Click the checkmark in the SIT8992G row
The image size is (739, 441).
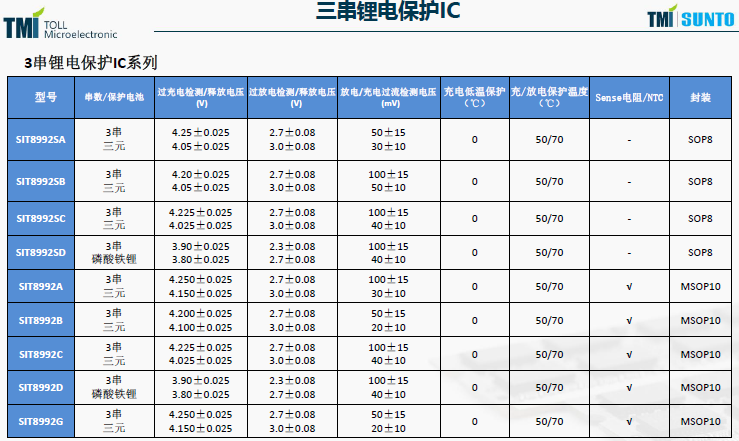[629, 421]
